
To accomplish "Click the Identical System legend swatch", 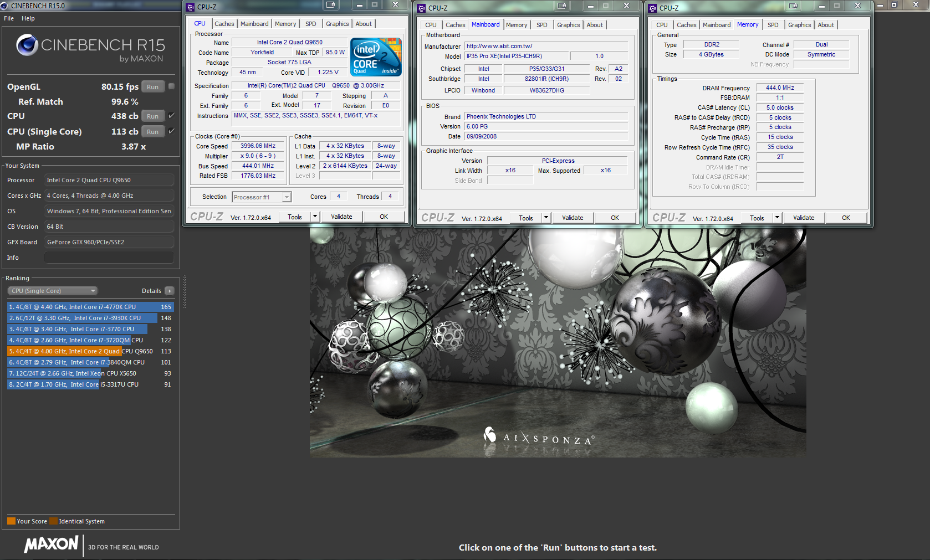I will (53, 521).
